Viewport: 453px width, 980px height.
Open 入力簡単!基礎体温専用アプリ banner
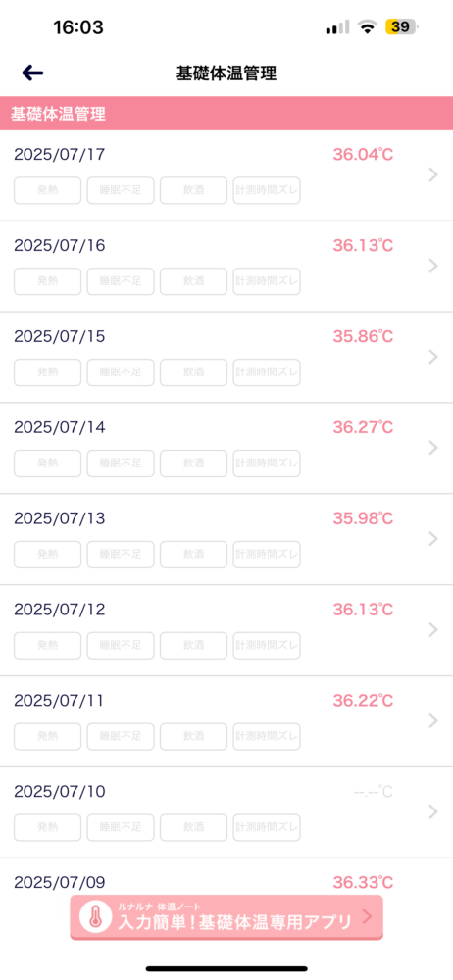coord(226,917)
